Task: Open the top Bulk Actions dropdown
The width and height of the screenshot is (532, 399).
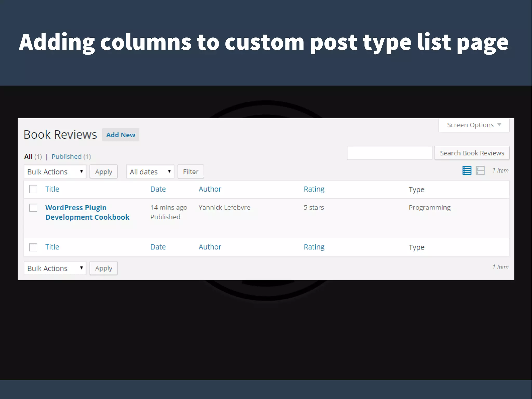Action: (x=55, y=172)
